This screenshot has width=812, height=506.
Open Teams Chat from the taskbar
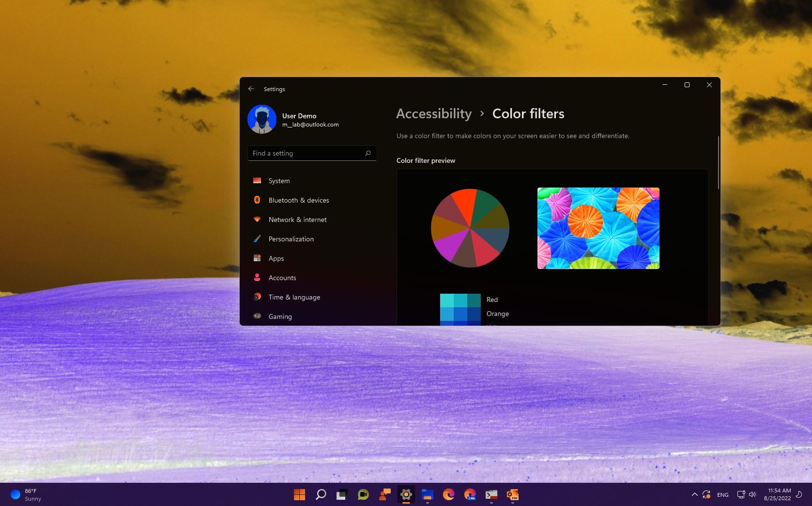tap(363, 494)
